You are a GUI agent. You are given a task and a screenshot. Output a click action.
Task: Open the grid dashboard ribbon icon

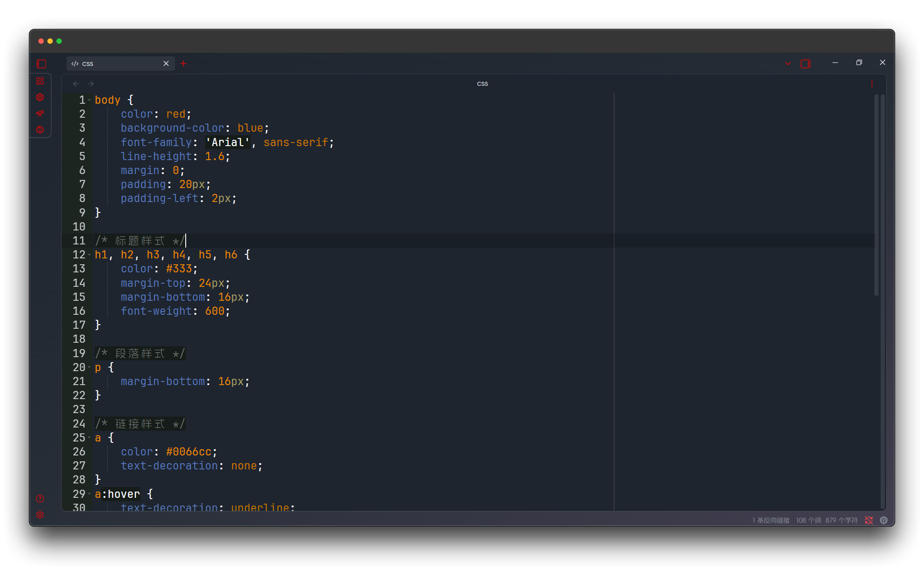(40, 81)
